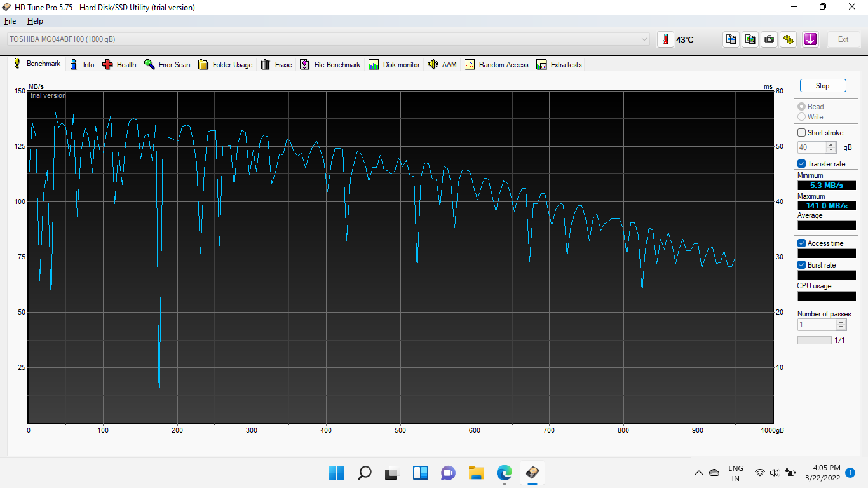Screen dimensions: 868x488
Task: Open the Help menu
Action: (x=35, y=21)
